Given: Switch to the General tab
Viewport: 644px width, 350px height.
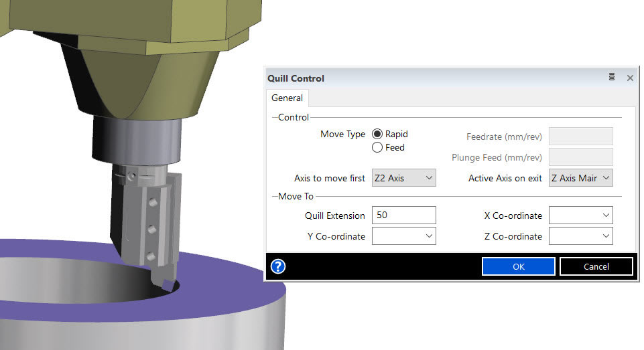Looking at the screenshot, I should [x=287, y=98].
